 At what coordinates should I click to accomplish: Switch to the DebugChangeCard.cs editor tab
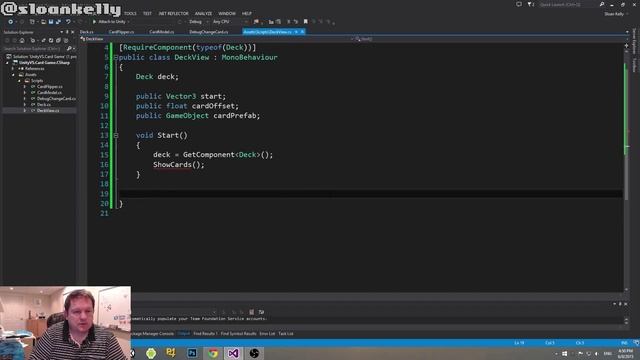click(x=209, y=32)
